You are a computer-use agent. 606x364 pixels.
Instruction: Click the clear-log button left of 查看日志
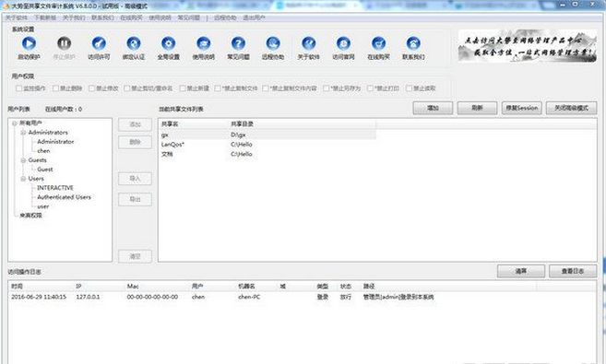pyautogui.click(x=521, y=271)
